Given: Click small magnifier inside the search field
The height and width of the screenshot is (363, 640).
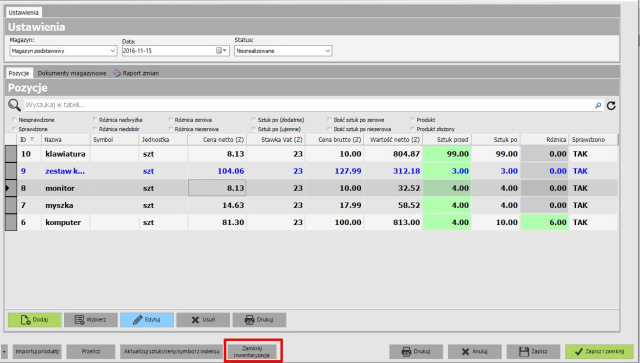Looking at the screenshot, I should pyautogui.click(x=598, y=105).
